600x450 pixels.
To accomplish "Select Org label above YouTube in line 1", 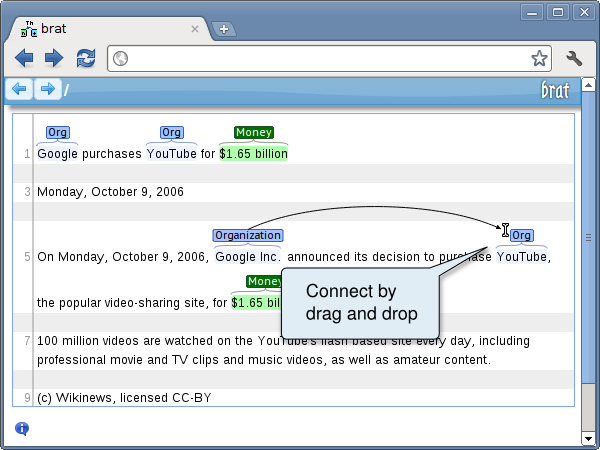I will click(171, 132).
